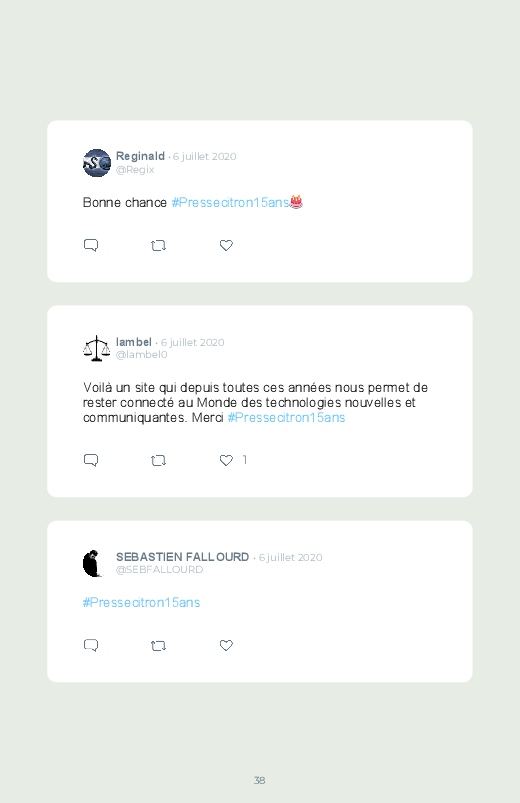The height and width of the screenshot is (803, 520).
Task: Click the Reginald display name
Action: tap(140, 156)
